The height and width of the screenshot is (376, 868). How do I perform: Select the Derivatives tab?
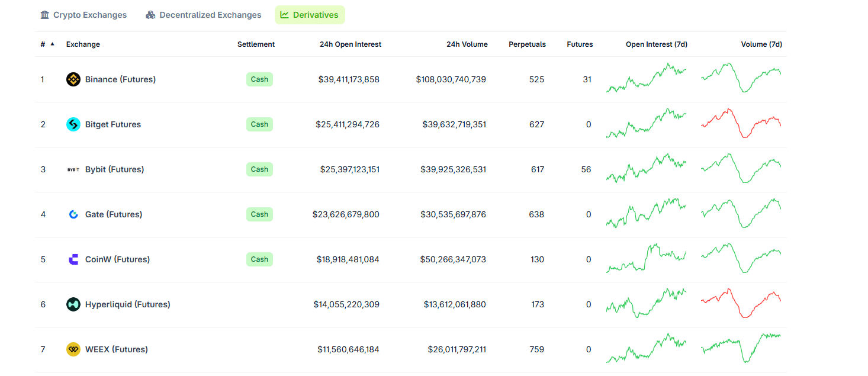coord(310,15)
